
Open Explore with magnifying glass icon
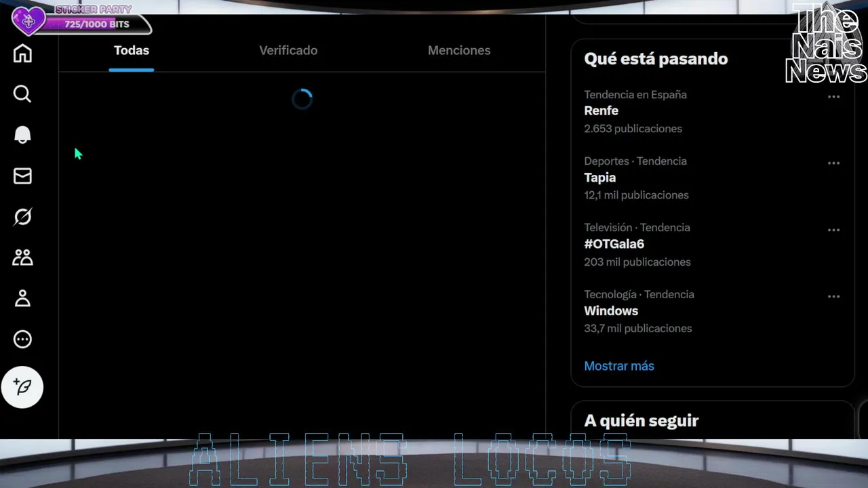22,94
